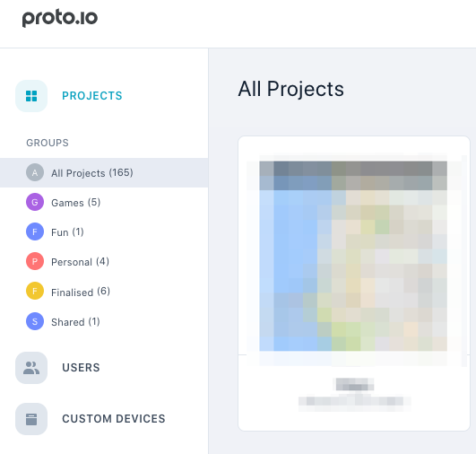Open the USERS section label
Screen dimensions: 476x454
click(81, 368)
